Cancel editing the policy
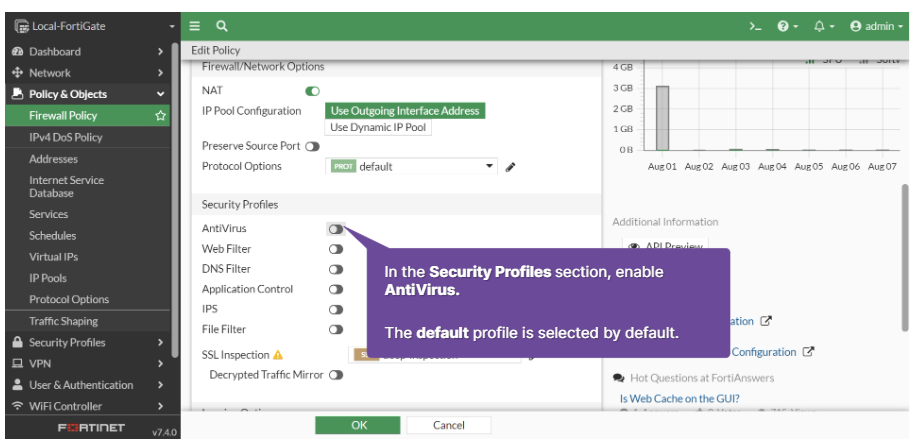 (x=448, y=425)
